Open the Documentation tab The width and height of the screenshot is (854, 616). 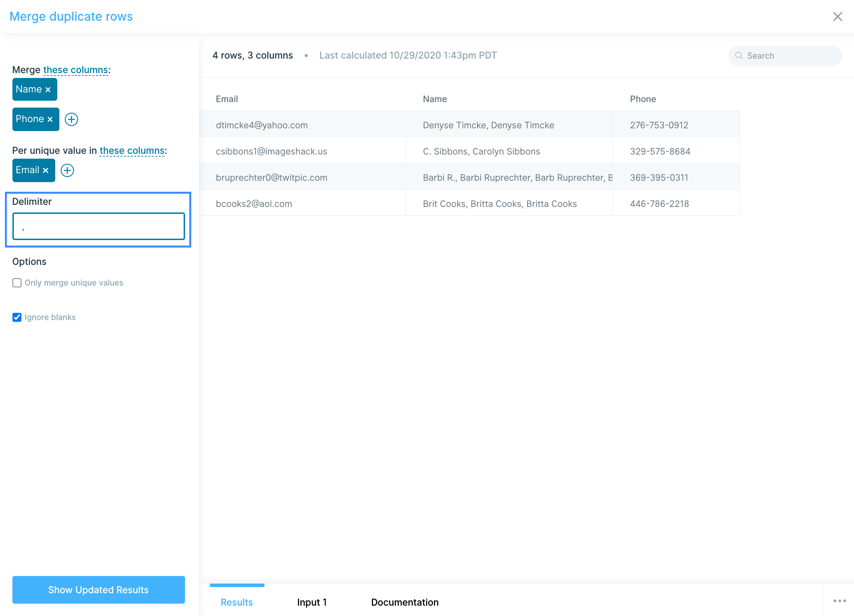(405, 602)
